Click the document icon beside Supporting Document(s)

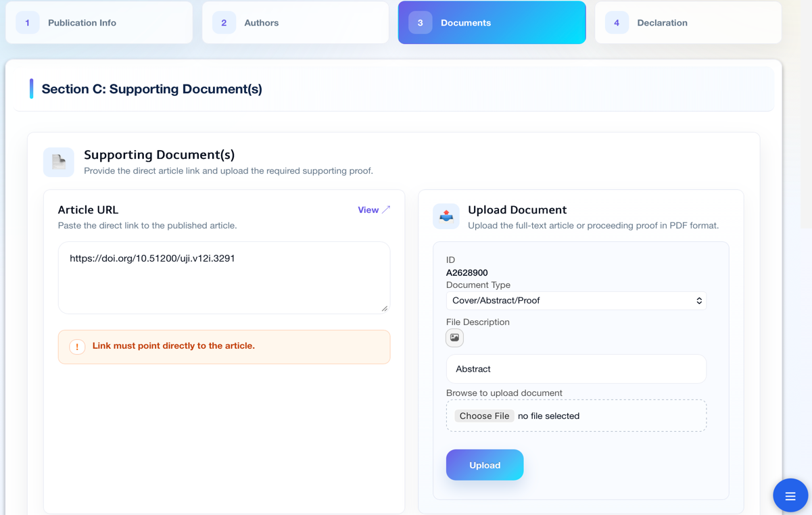pos(59,162)
